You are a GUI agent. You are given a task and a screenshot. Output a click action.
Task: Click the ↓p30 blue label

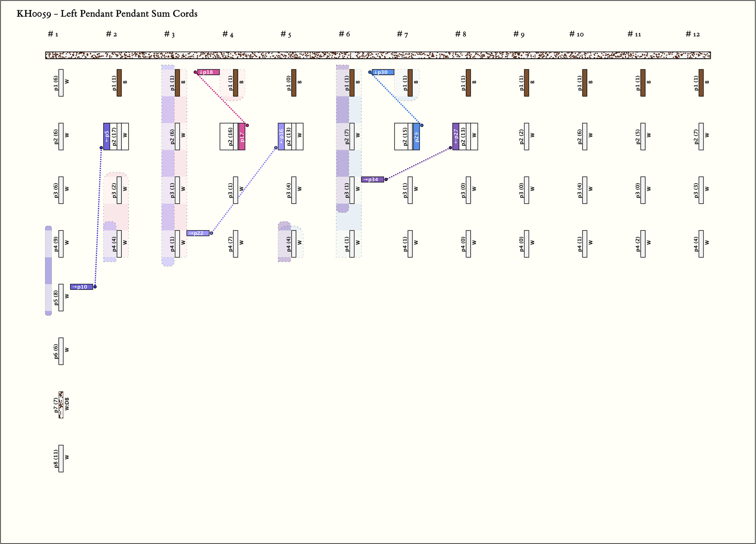pyautogui.click(x=383, y=72)
